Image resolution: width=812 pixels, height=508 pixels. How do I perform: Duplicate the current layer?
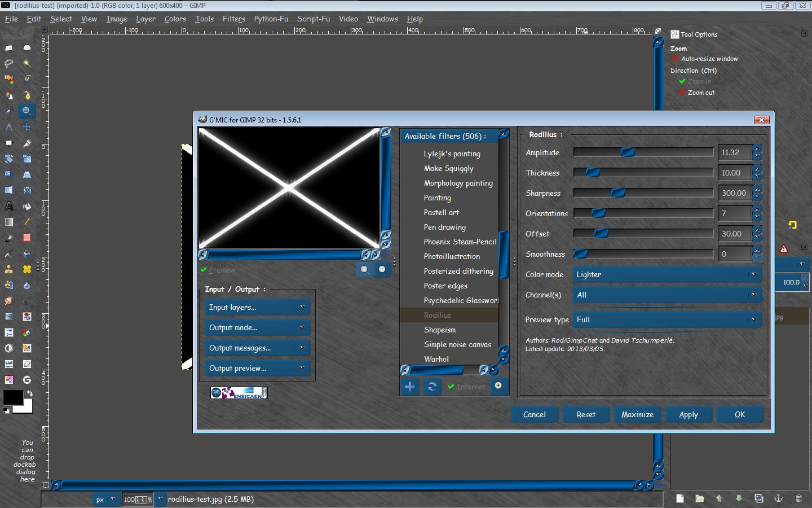pyautogui.click(x=759, y=498)
